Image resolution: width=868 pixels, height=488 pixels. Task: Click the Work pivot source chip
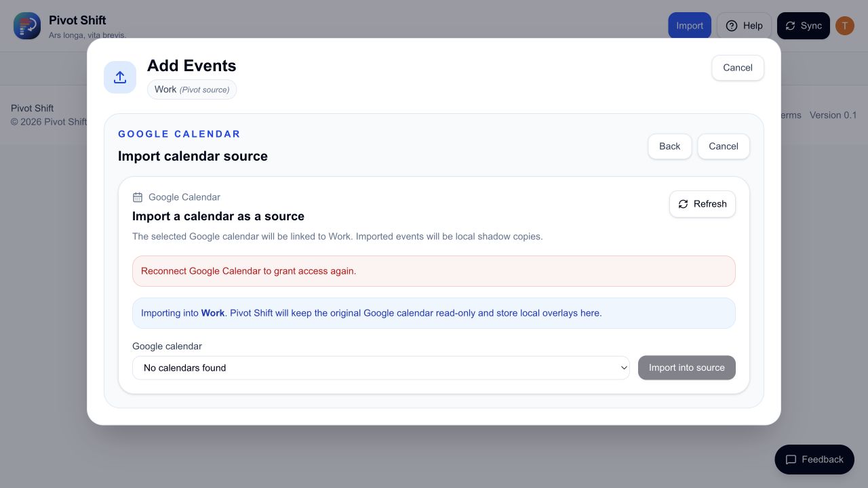pos(192,89)
